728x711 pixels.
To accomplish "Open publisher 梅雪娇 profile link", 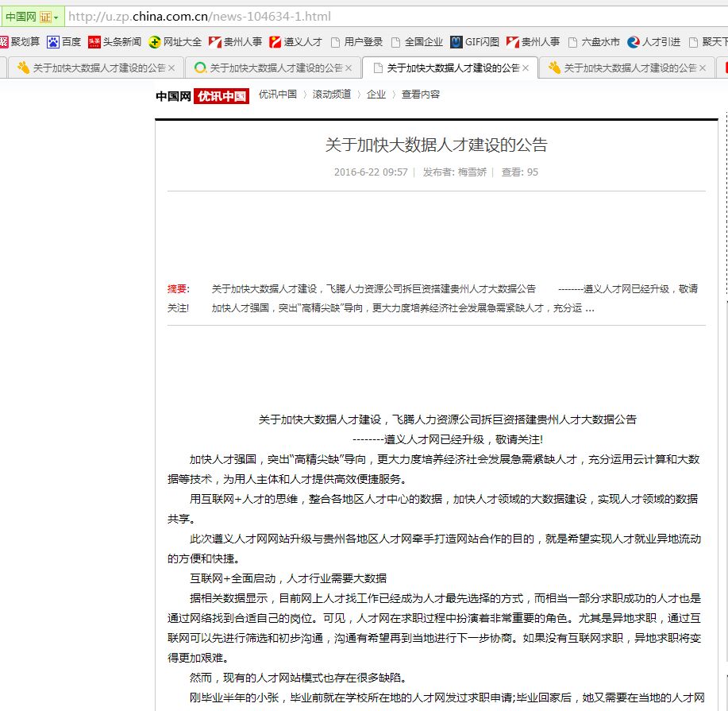I will click(x=472, y=172).
